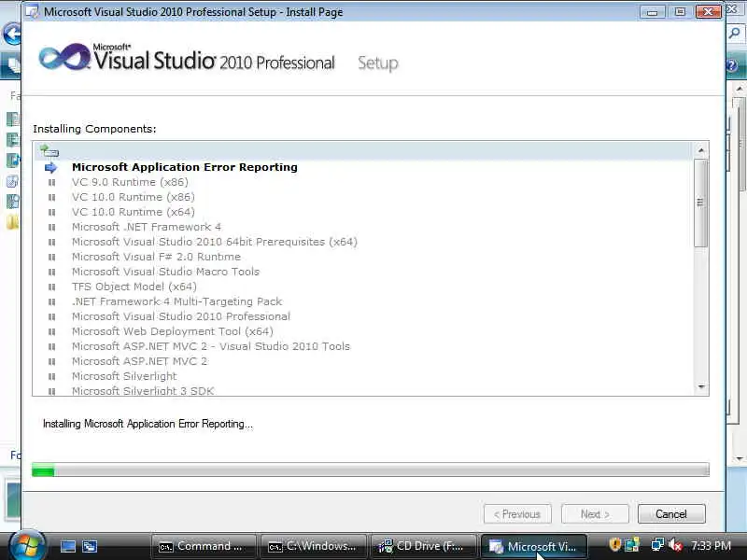The image size is (747, 560).
Task: Click pause icon next to VC 9.0 Runtime (x86)
Action: point(52,182)
